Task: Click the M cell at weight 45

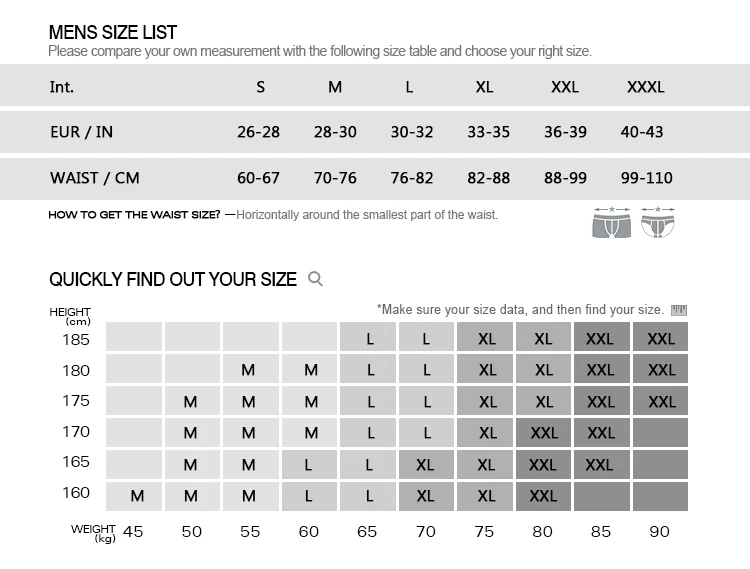Action: [x=137, y=496]
